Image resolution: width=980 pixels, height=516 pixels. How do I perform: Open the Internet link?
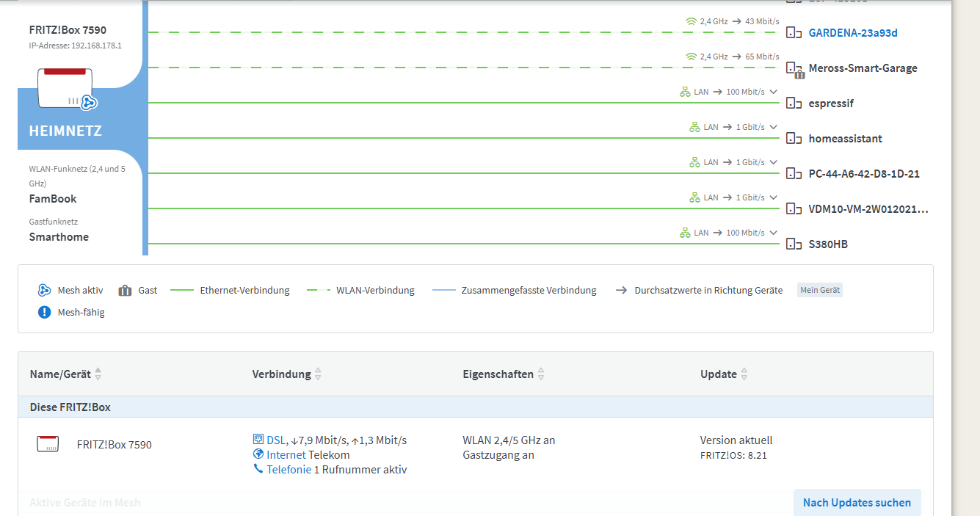coord(286,455)
